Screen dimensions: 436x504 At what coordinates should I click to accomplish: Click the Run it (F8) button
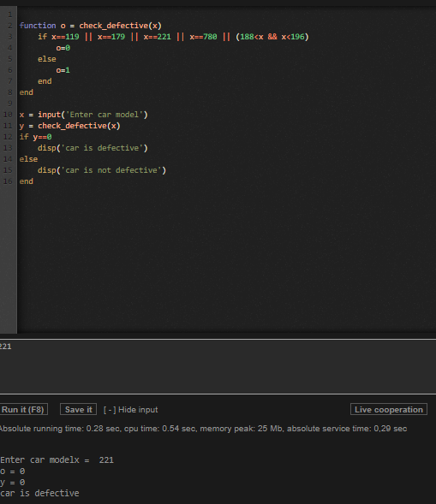coord(23,410)
